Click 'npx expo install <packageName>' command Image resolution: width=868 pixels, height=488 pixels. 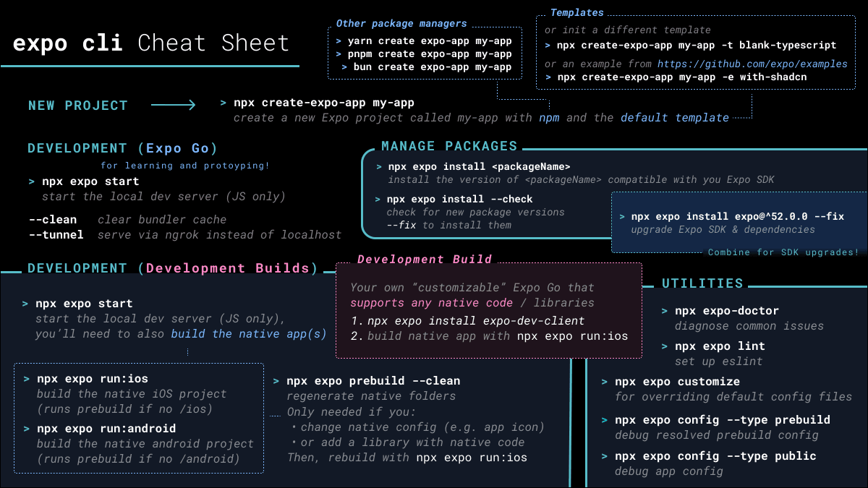[x=479, y=167]
